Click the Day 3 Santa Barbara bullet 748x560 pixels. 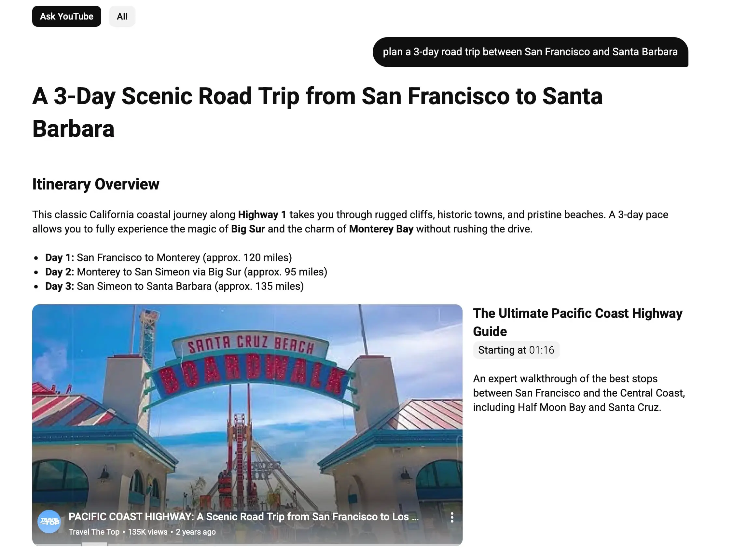(174, 287)
